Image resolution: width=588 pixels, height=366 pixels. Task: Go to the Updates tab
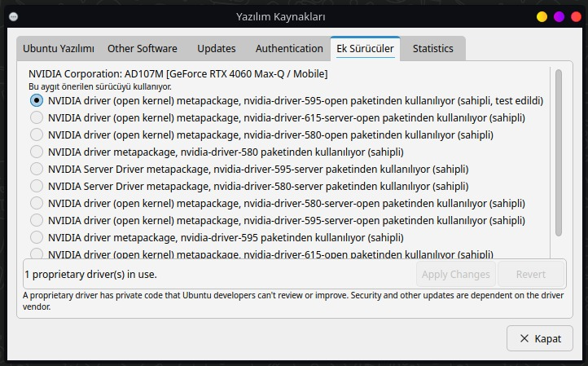point(217,49)
